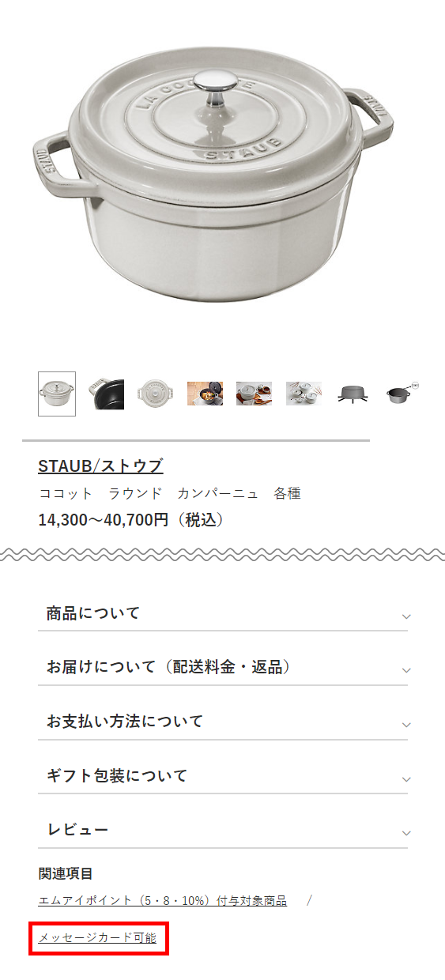Show the cooked food in pot thumbnail
The width and height of the screenshot is (445, 980).
(205, 394)
